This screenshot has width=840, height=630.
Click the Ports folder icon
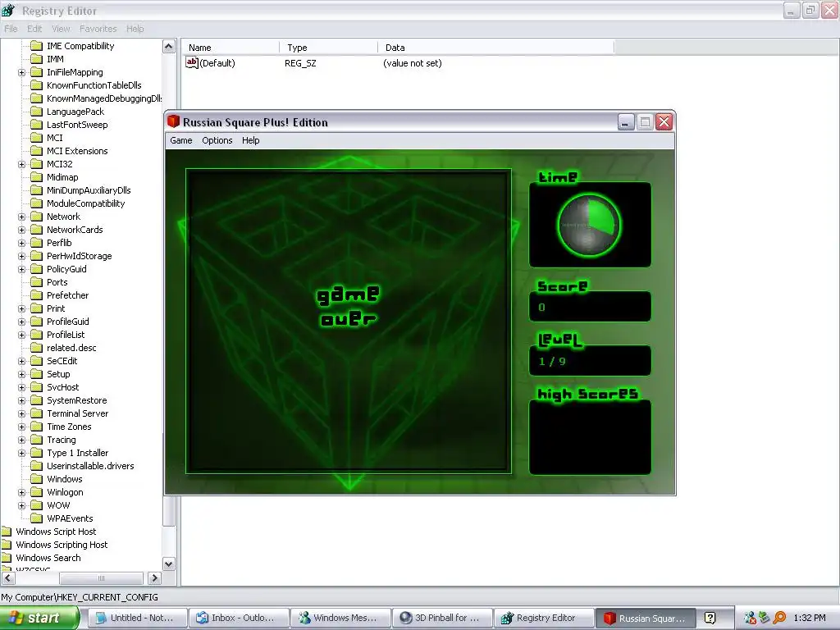tap(36, 282)
